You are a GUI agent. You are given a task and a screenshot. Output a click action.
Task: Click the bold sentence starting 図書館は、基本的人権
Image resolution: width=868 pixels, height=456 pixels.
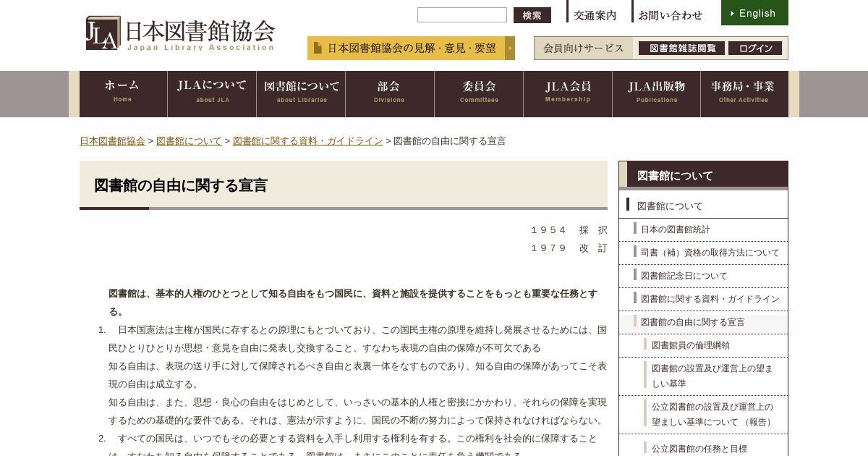(x=353, y=303)
